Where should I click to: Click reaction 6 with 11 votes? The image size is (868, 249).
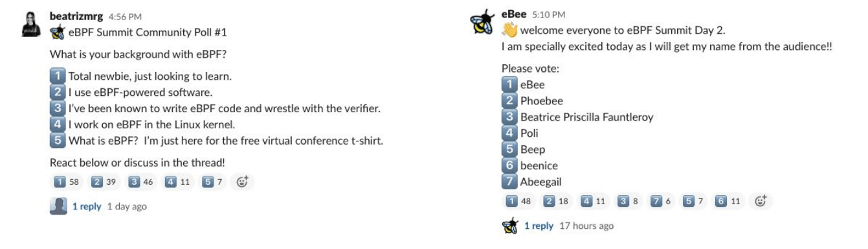pyautogui.click(x=729, y=202)
